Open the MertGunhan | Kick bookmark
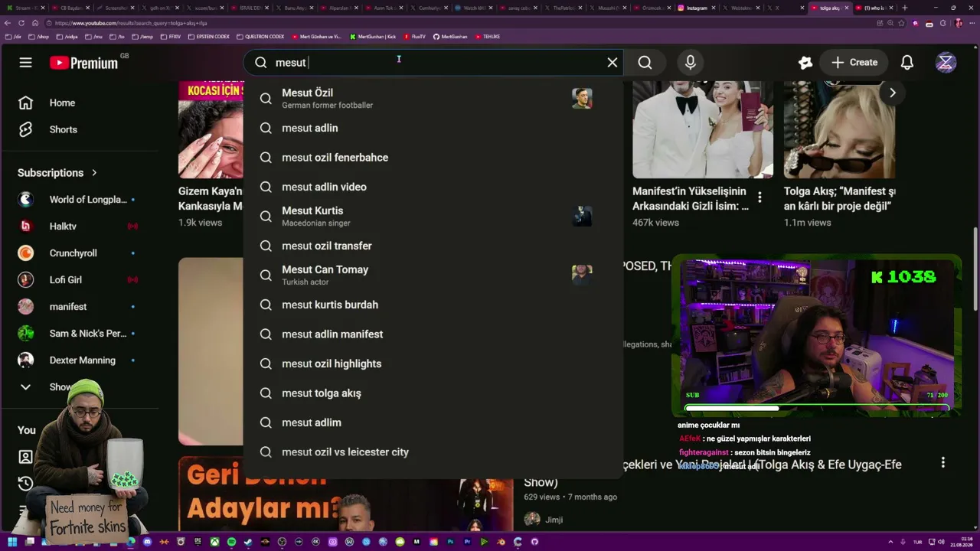Viewport: 980px width, 551px height. 373,36
